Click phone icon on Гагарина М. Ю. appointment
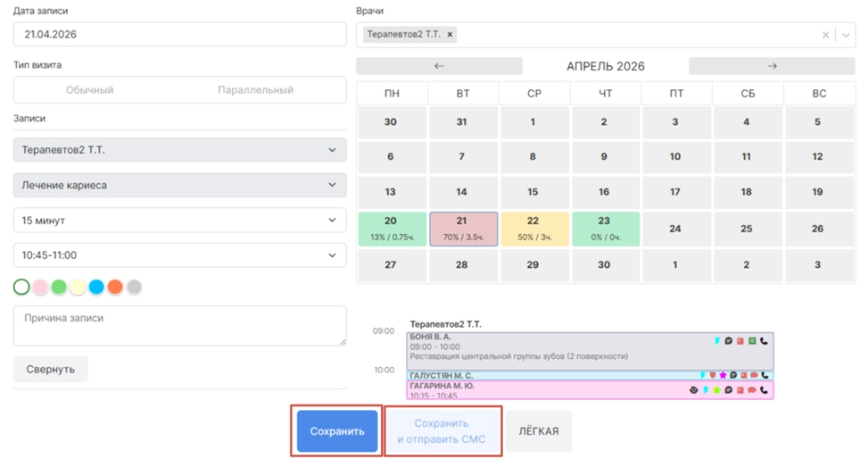The width and height of the screenshot is (868, 459). click(764, 390)
